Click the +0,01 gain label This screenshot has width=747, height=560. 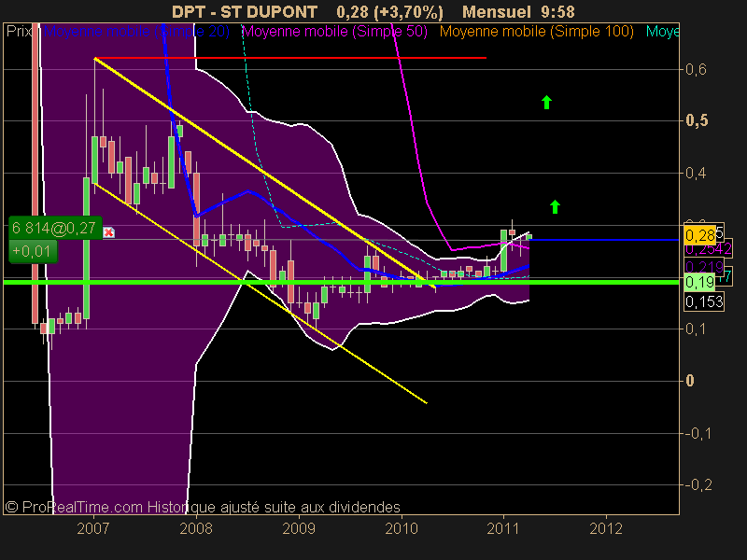pos(33,251)
